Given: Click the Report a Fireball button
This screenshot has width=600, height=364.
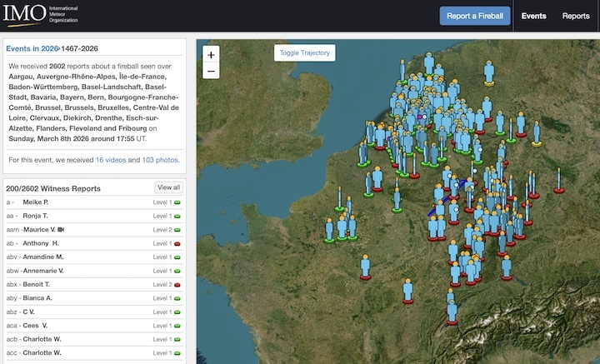Looking at the screenshot, I should [475, 16].
